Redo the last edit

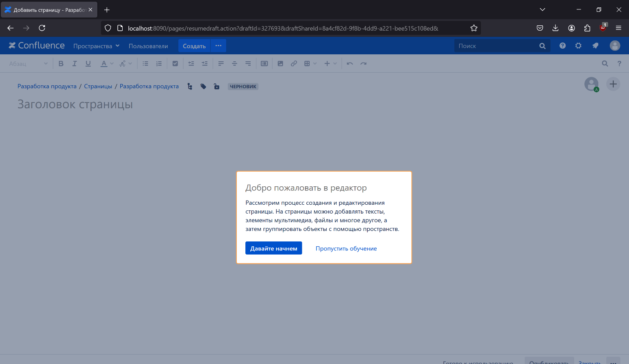363,64
